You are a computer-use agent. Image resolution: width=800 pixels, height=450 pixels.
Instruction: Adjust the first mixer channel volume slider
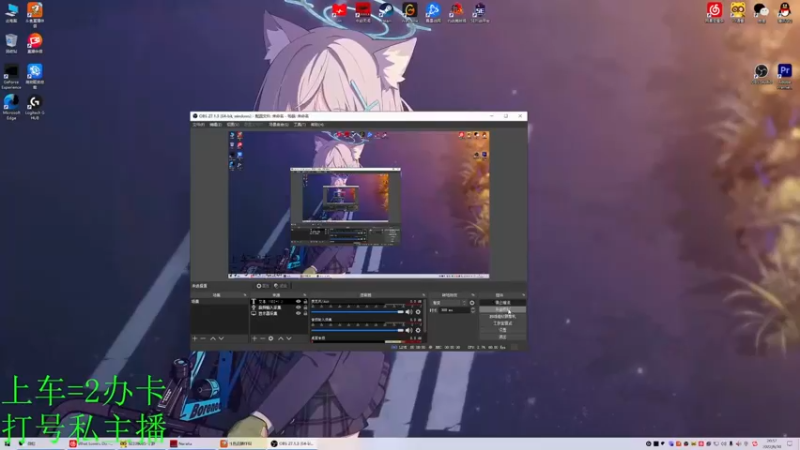coord(357,312)
